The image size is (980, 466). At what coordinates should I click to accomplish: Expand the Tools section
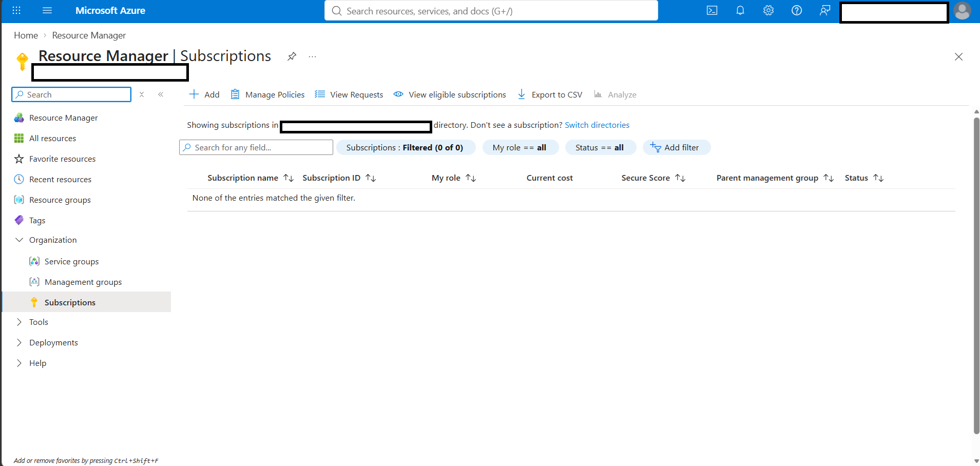pyautogui.click(x=20, y=322)
